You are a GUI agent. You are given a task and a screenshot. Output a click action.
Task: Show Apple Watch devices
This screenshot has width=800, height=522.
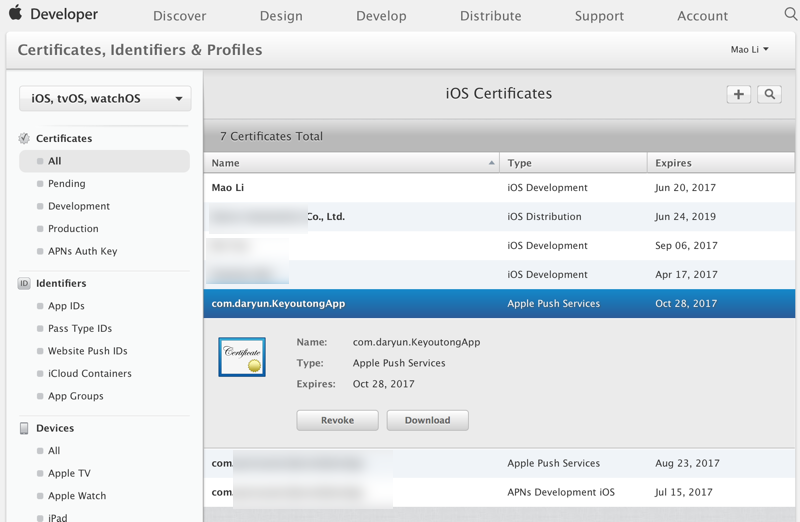[77, 496]
